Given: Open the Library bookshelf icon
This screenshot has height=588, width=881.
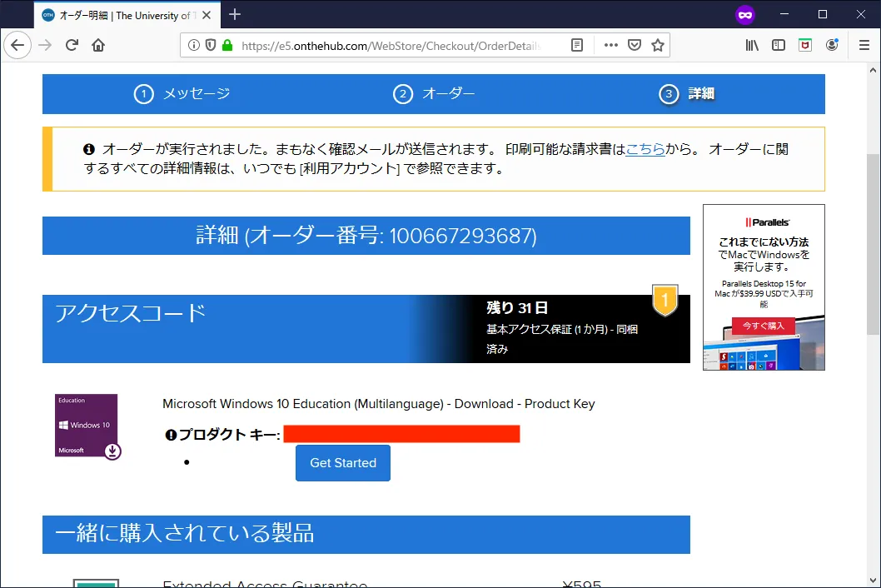Looking at the screenshot, I should (x=752, y=45).
